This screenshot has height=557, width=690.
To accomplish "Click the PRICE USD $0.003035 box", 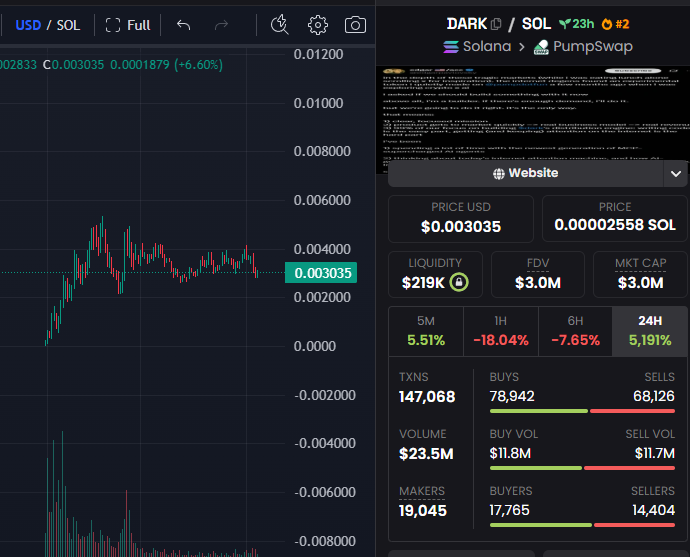I will pos(461,219).
